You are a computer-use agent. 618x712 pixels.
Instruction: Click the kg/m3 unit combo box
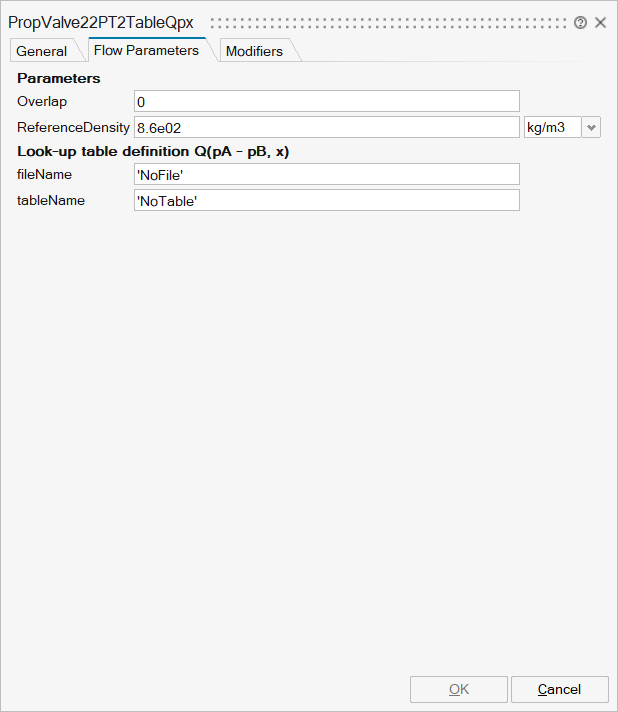552,127
